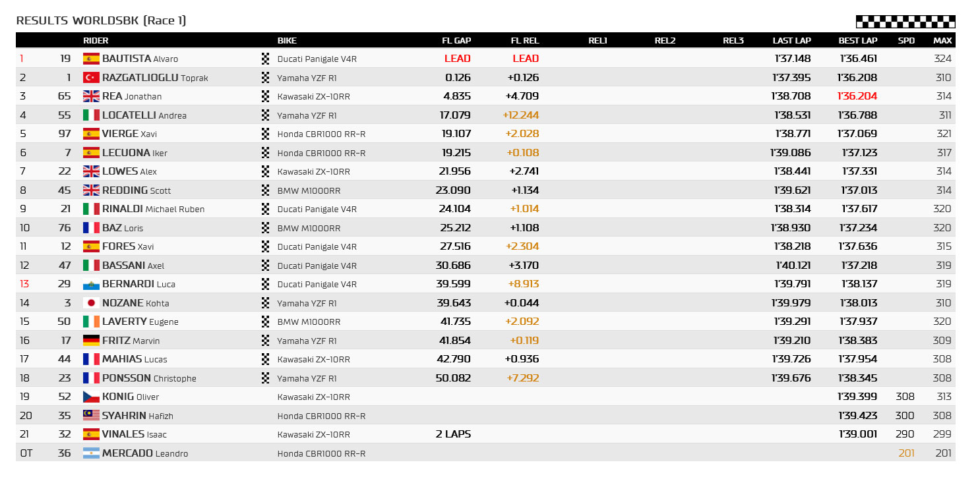Click the large checkered flag at top right
This screenshot has width=980, height=481.
pyautogui.click(x=905, y=21)
